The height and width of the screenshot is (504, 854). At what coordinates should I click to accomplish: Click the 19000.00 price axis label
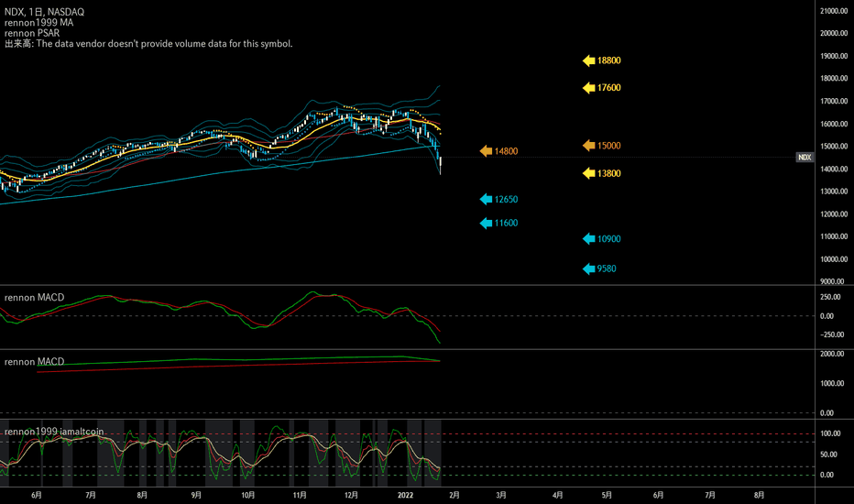click(834, 56)
